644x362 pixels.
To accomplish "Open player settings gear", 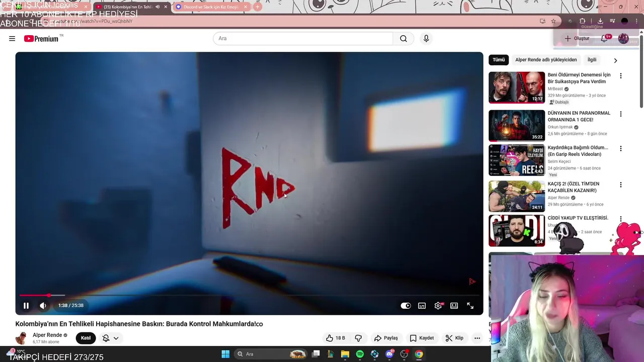I will pyautogui.click(x=438, y=305).
